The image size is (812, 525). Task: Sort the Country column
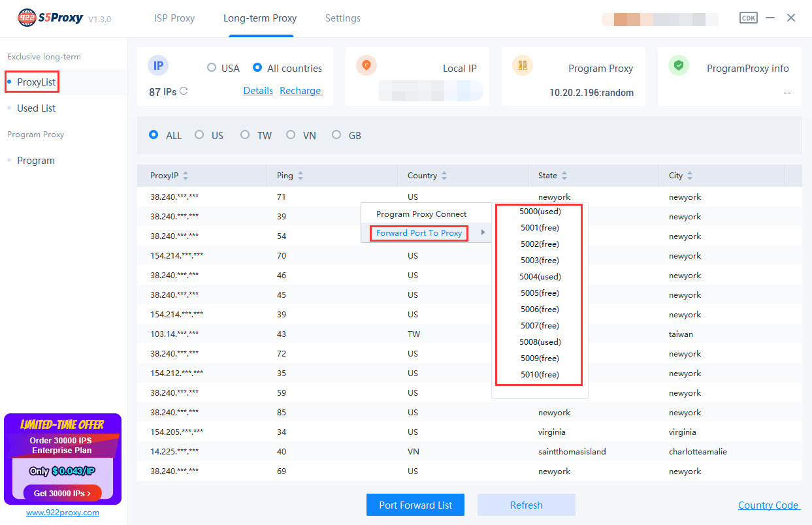click(x=444, y=176)
